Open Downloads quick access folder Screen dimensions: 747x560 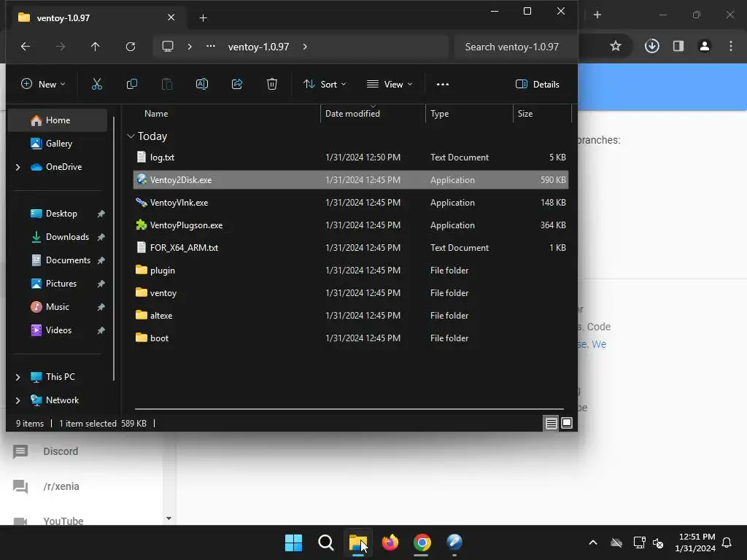click(67, 237)
